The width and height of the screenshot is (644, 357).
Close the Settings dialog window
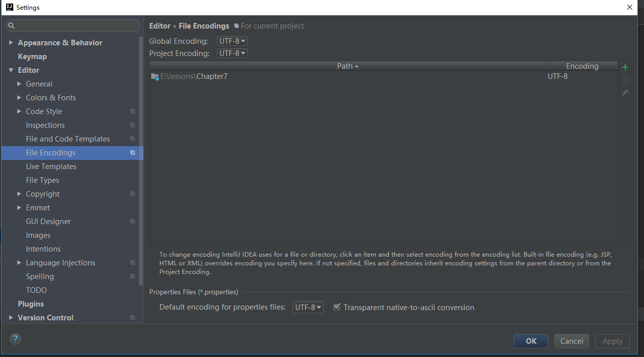coord(629,7)
